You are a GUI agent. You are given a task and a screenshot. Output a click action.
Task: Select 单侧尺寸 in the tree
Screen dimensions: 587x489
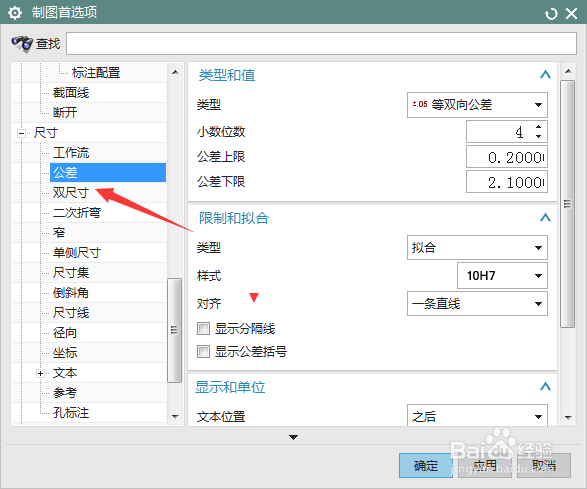pos(77,253)
